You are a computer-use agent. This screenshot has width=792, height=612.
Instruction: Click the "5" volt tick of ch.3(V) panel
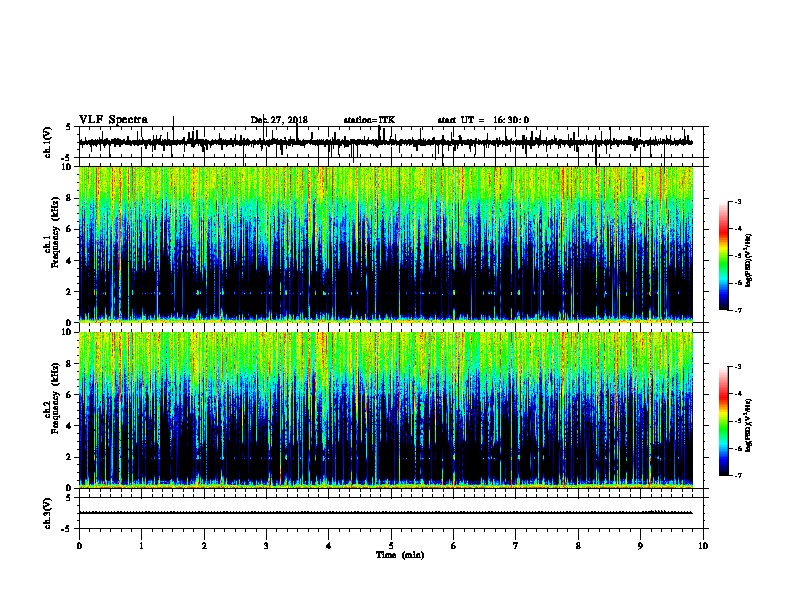click(x=68, y=498)
